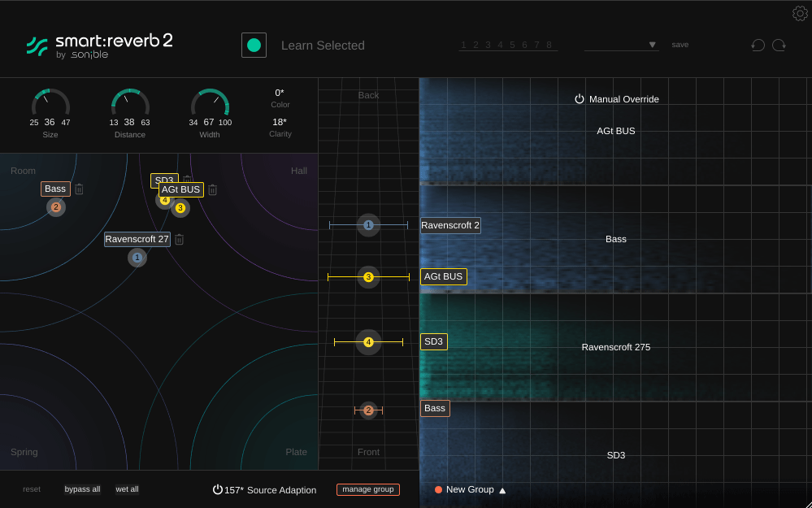Click the SD3 spectrogram lane title
This screenshot has width=812, height=508.
click(x=616, y=455)
